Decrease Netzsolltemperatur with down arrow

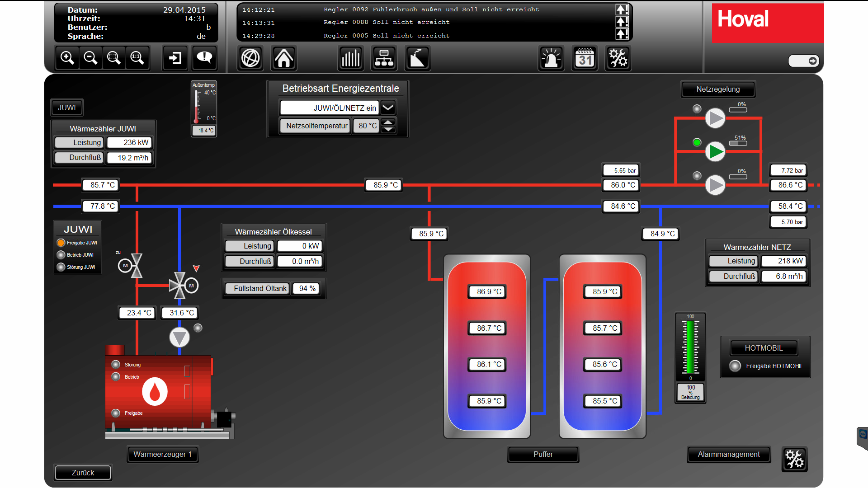pos(388,130)
